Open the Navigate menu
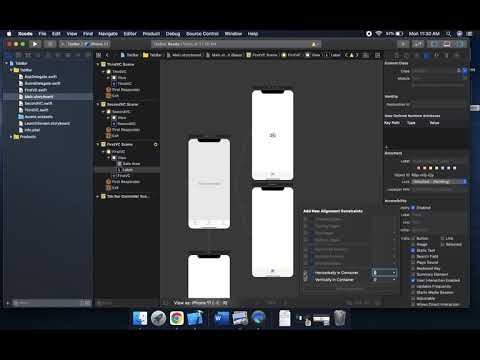The width and height of the screenshot is (480, 360). click(108, 34)
